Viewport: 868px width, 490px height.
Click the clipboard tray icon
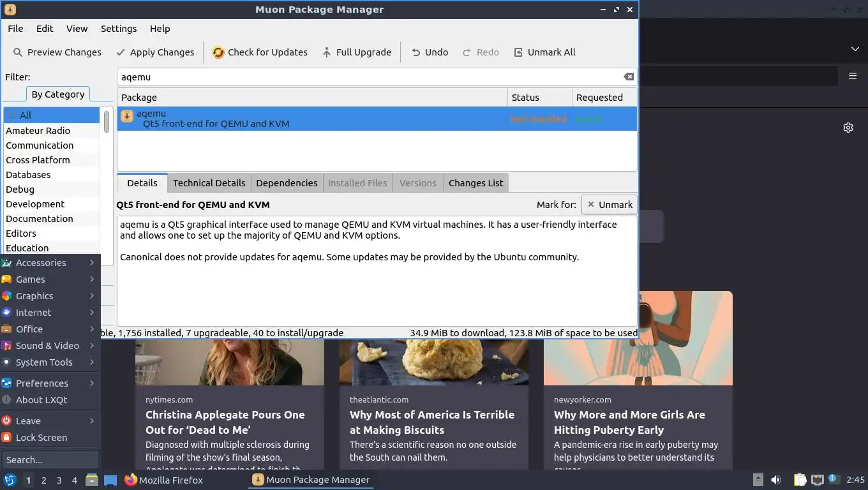[800, 480]
